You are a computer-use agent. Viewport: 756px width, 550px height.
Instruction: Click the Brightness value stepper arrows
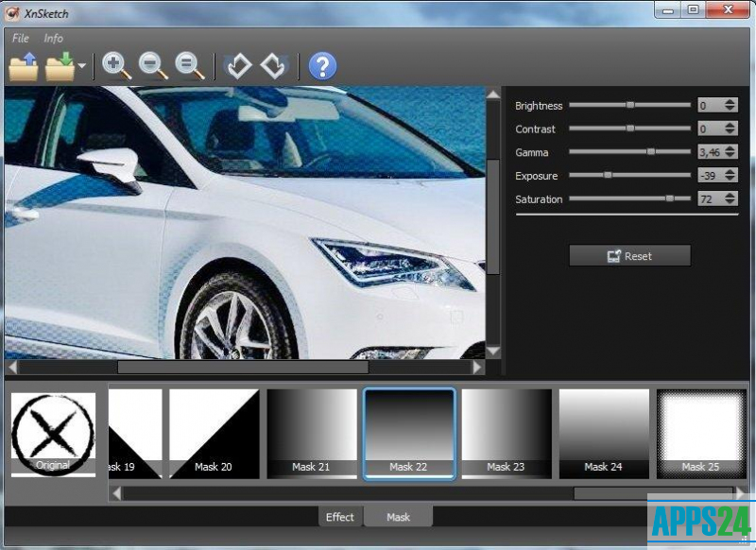pyautogui.click(x=730, y=106)
